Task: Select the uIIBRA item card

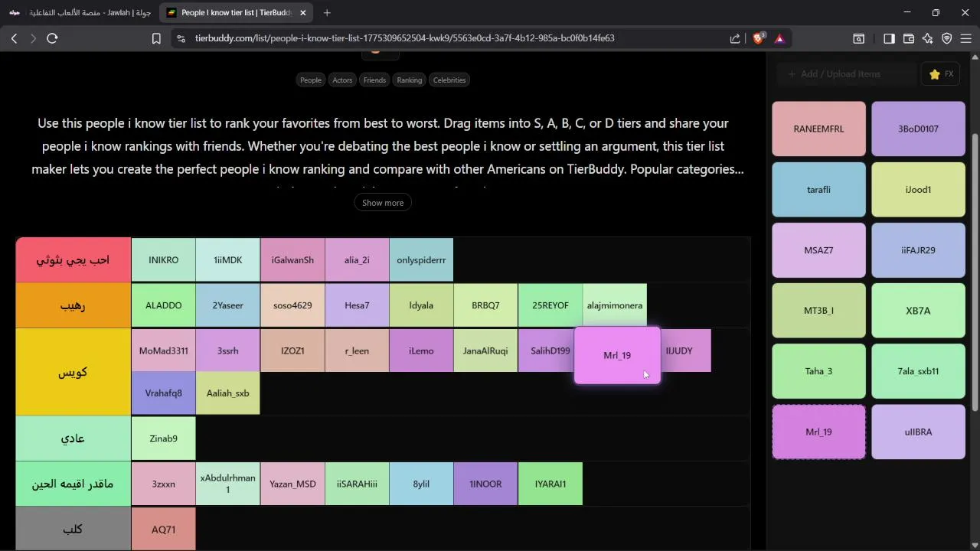Action: point(918,432)
